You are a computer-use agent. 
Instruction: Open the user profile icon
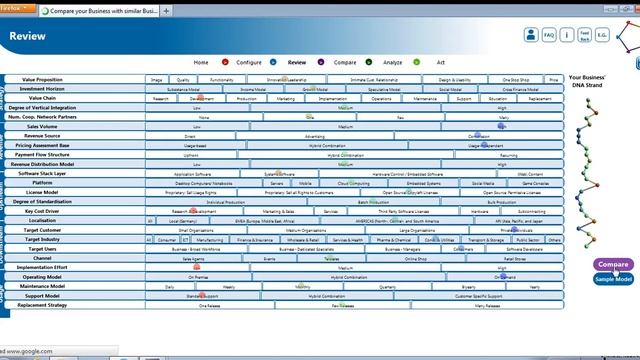531,35
